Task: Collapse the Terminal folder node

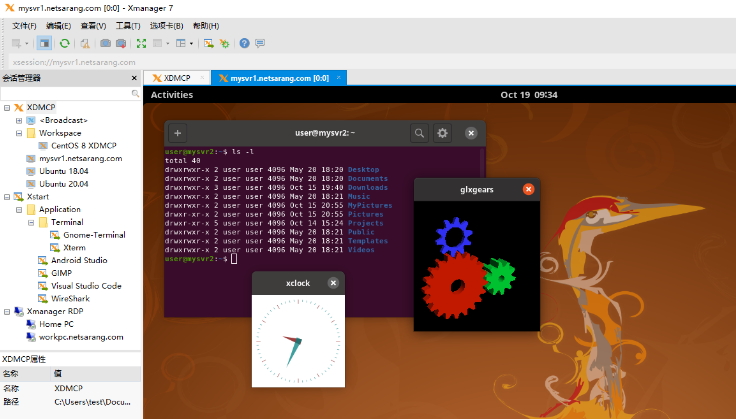Action: click(31, 222)
